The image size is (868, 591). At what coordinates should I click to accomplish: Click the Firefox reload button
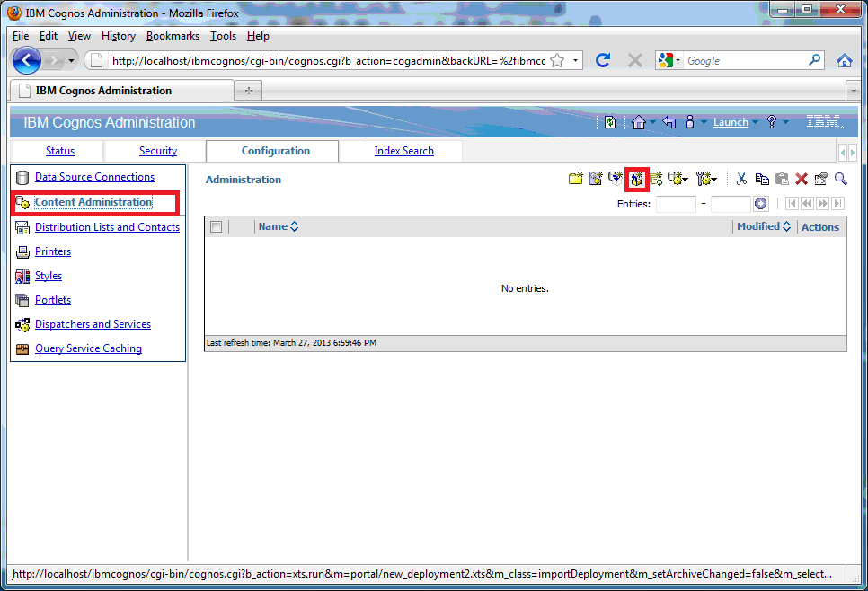click(x=603, y=60)
